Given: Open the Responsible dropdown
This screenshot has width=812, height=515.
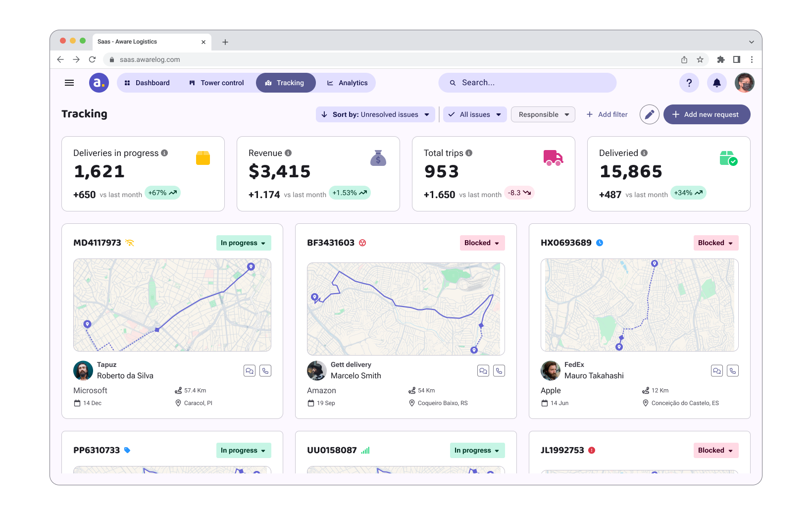Looking at the screenshot, I should (543, 114).
